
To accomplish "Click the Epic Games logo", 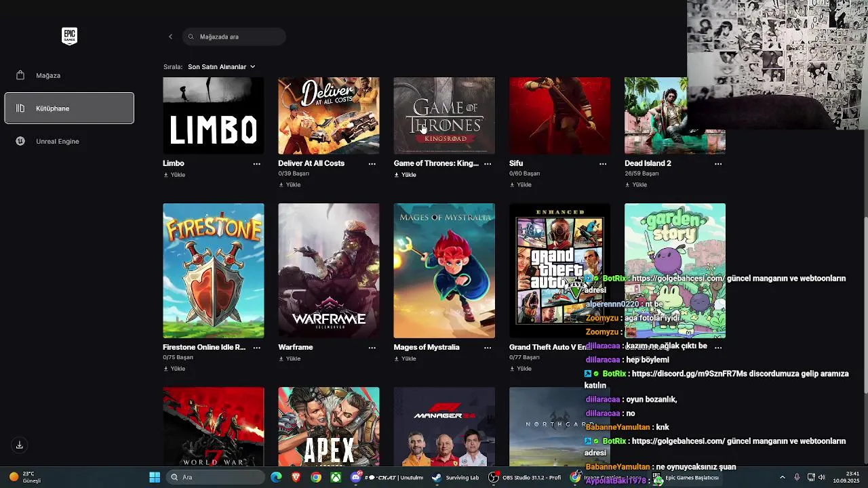I will tap(69, 36).
